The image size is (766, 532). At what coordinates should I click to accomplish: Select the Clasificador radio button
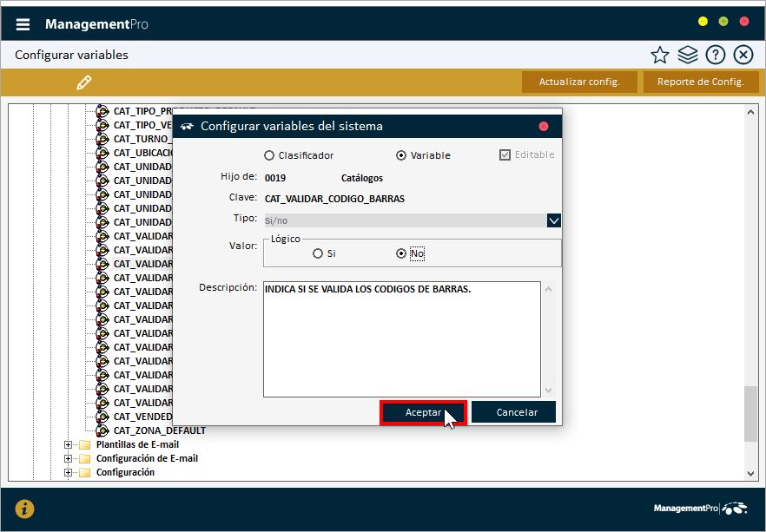269,155
